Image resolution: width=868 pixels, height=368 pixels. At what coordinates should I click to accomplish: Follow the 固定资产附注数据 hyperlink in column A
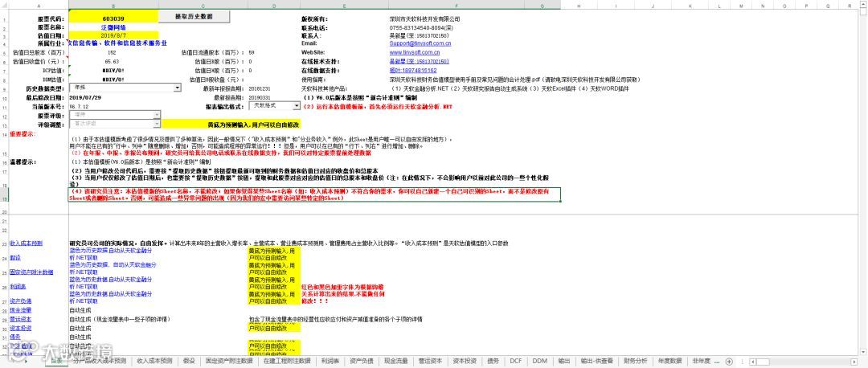click(x=31, y=272)
